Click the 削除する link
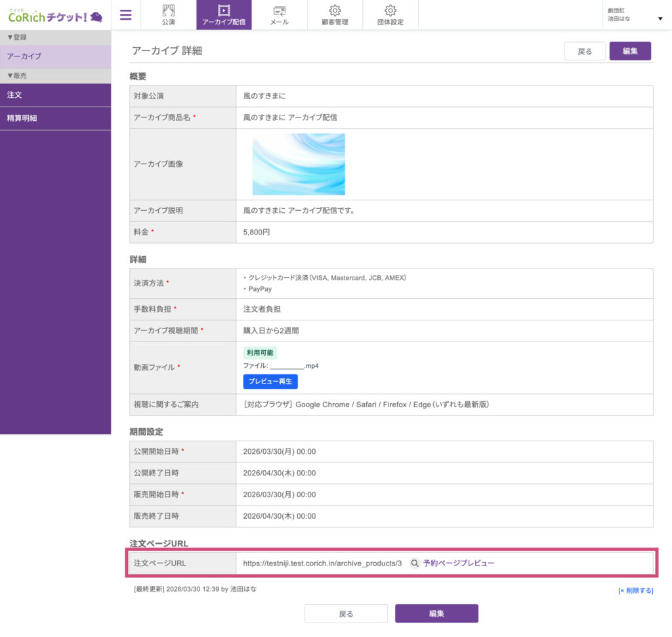Screen dimensions: 672x637 tap(635, 590)
